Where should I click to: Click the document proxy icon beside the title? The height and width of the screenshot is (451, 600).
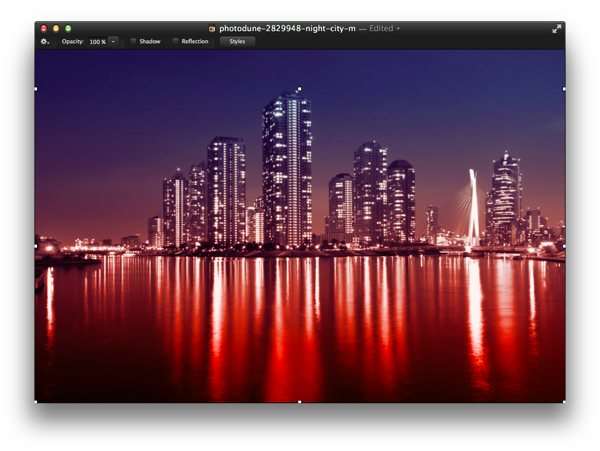click(212, 29)
